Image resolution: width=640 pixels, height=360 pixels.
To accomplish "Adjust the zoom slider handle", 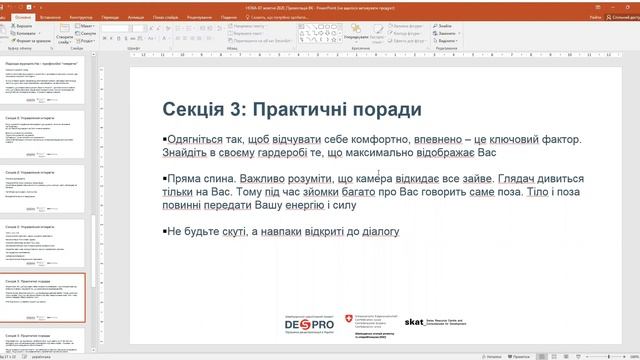I will (x=609, y=357).
